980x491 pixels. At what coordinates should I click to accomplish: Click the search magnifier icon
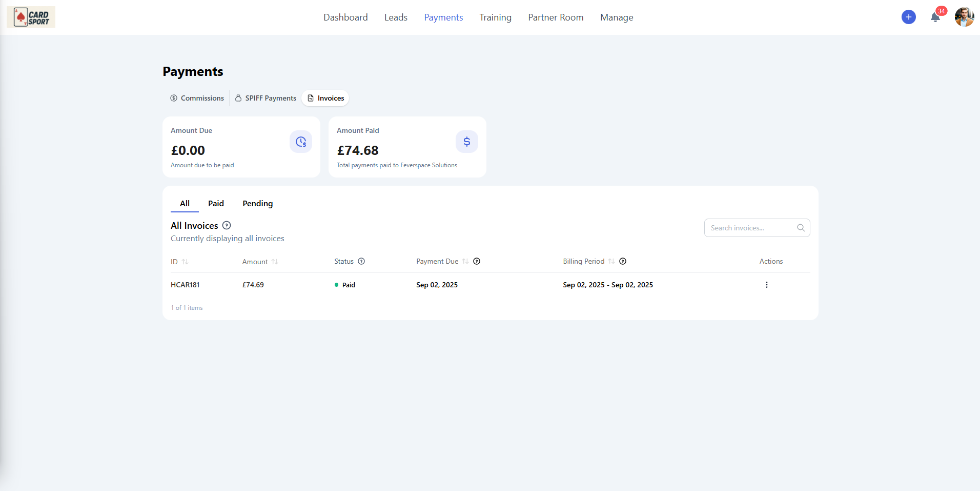[801, 228]
